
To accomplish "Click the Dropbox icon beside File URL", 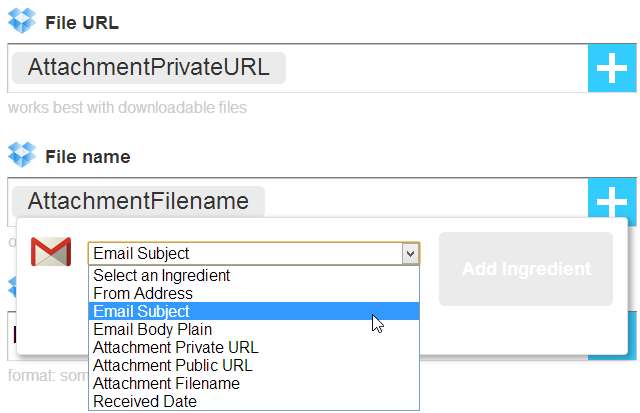I will (x=21, y=22).
